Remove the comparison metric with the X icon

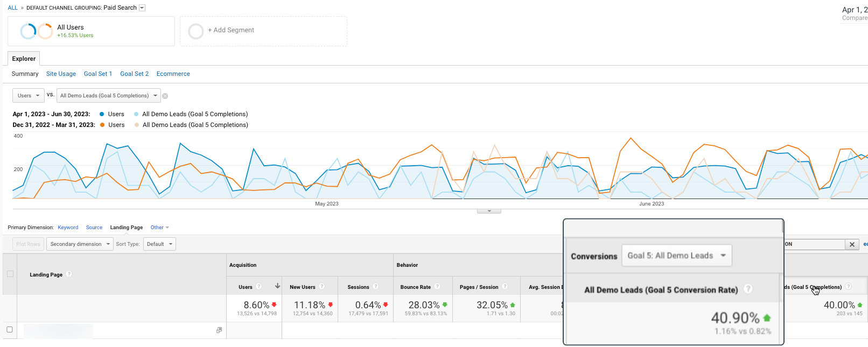[x=165, y=96]
